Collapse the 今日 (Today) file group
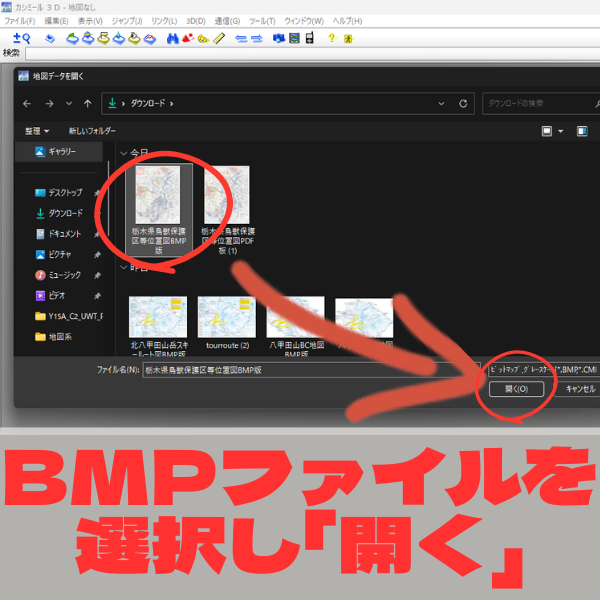Image resolution: width=600 pixels, height=600 pixels. (x=124, y=153)
